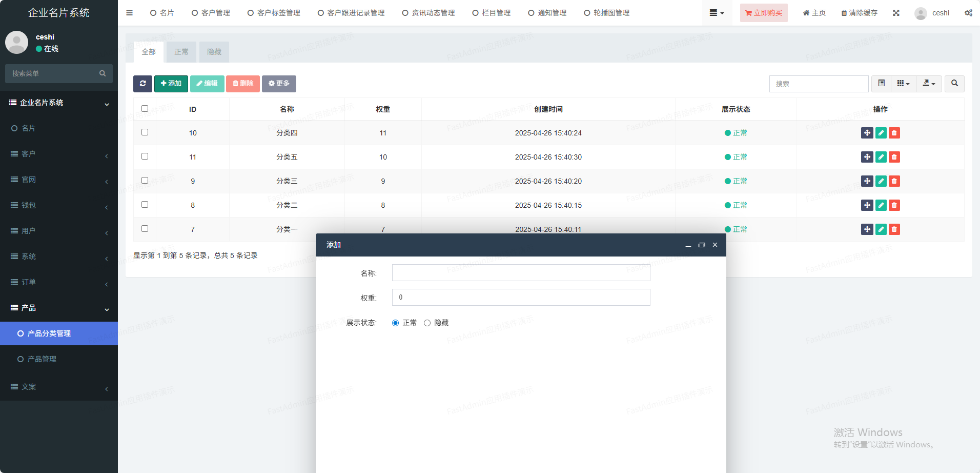Click the red delete icon for 分类三 row
This screenshot has width=980, height=473.
(894, 181)
